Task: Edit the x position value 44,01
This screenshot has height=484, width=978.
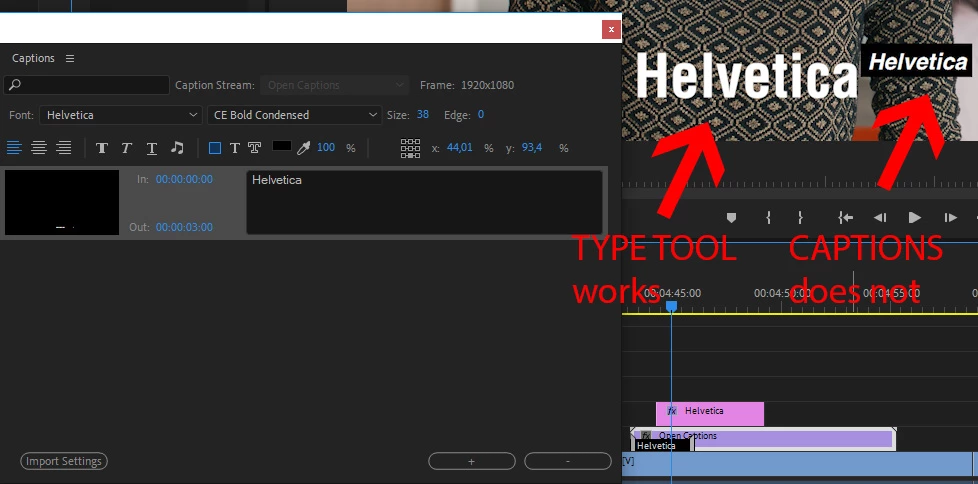Action: click(x=460, y=148)
